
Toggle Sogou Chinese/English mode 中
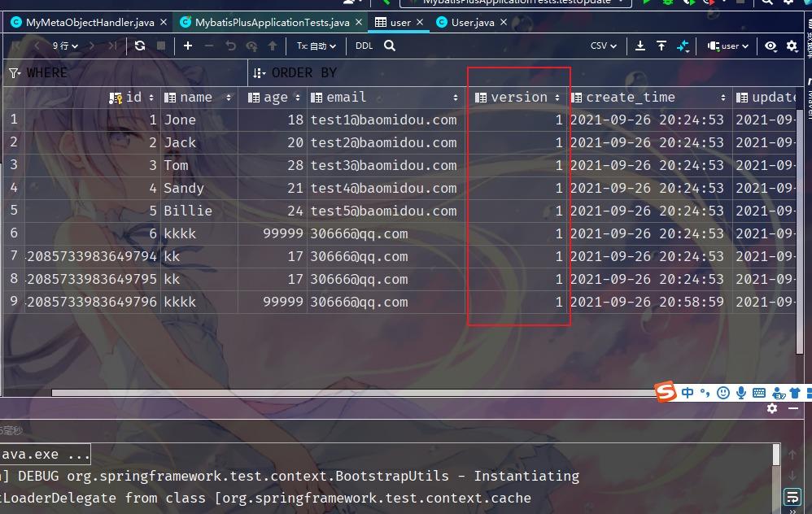click(688, 393)
